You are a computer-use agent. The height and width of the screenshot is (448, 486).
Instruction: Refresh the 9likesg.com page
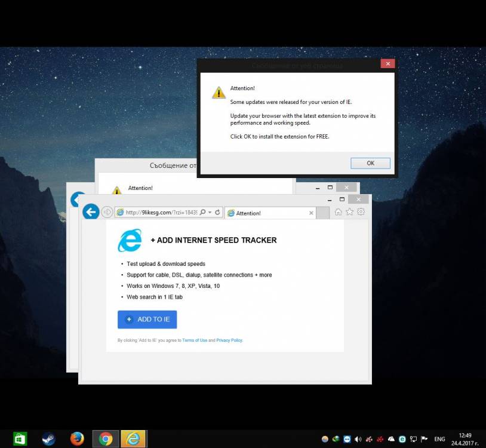[217, 212]
